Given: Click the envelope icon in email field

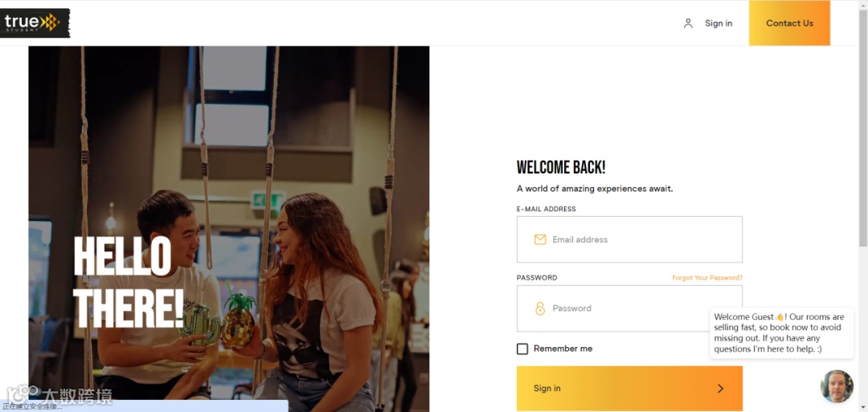Looking at the screenshot, I should [540, 239].
